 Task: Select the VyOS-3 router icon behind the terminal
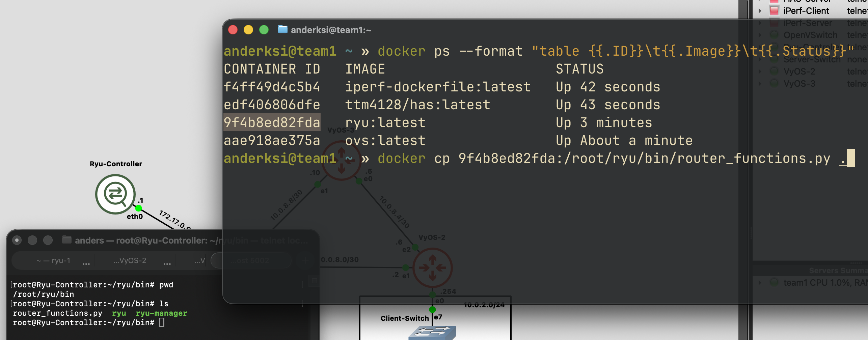[x=342, y=160]
